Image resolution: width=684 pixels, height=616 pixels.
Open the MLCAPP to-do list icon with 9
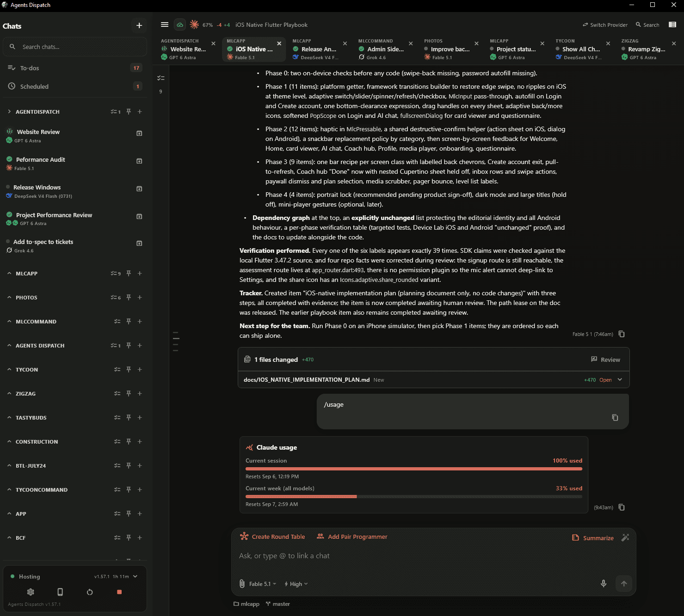(116, 274)
